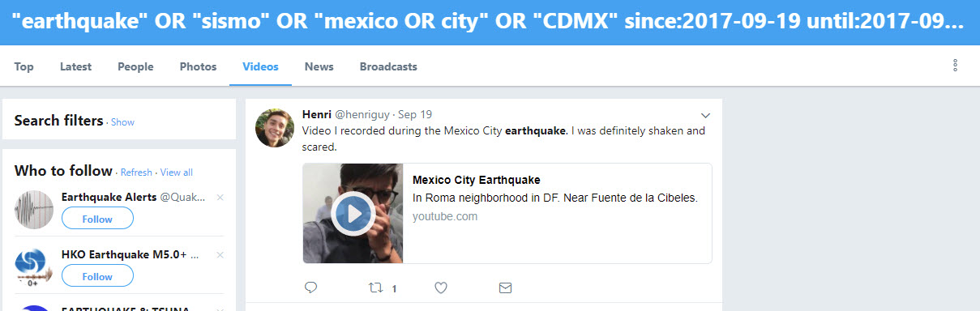
Task: Follow the HKO Earthquake M5.0+ account
Action: coord(97,276)
